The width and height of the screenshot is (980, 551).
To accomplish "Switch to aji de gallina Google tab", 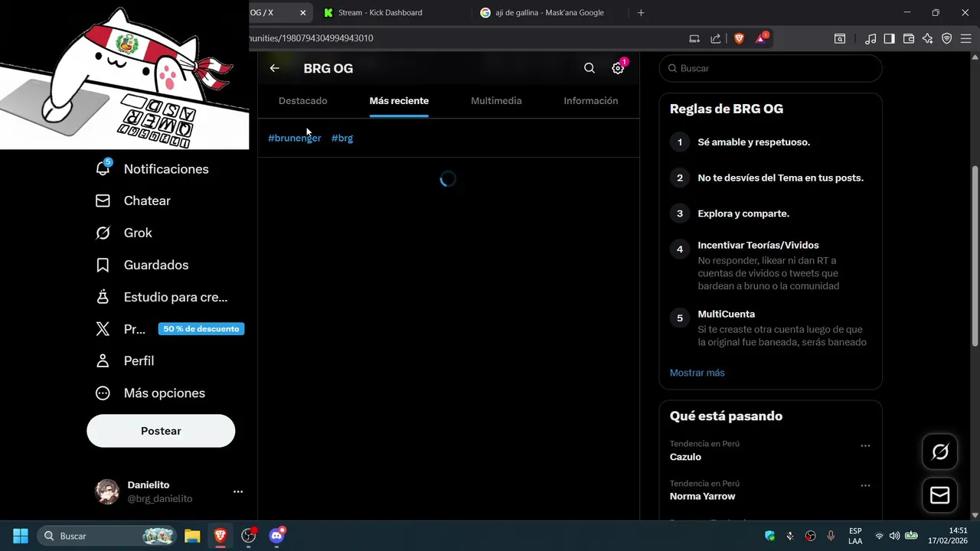I will pyautogui.click(x=549, y=12).
